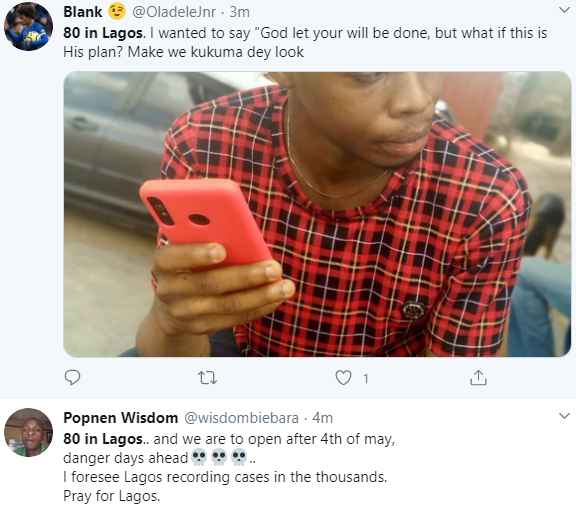This screenshot has height=512, width=576.
Task: Open the 3m timestamp on Blank's tweet
Action: 240,12
